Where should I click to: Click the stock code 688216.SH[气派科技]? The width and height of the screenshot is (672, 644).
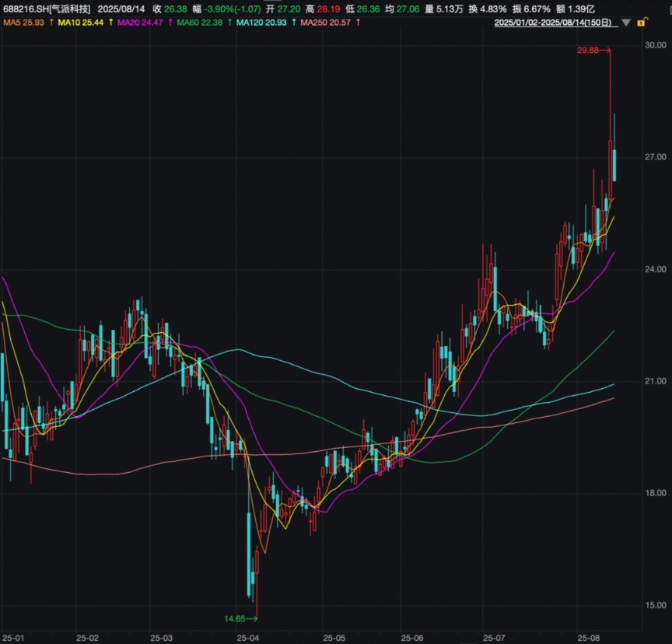tap(47, 9)
